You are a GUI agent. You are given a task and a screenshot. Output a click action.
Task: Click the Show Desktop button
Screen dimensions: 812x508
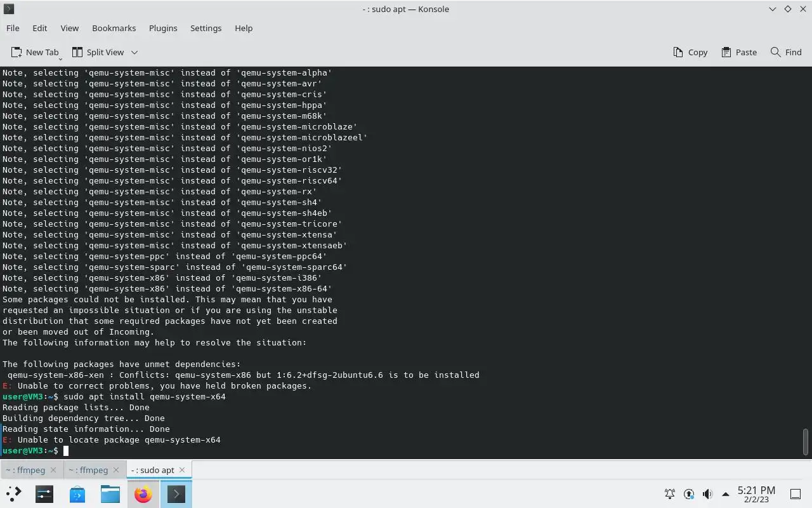(796, 493)
